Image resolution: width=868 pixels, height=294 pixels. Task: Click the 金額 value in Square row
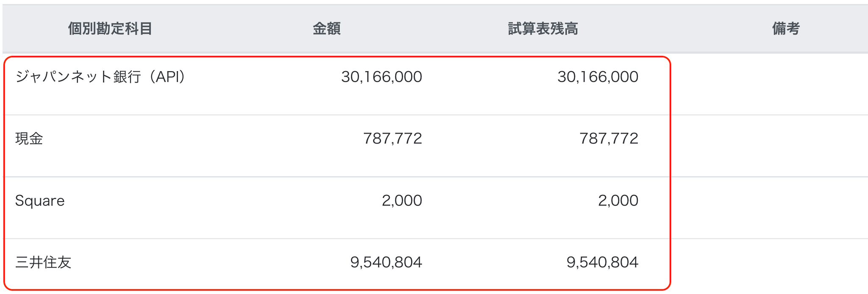[402, 201]
